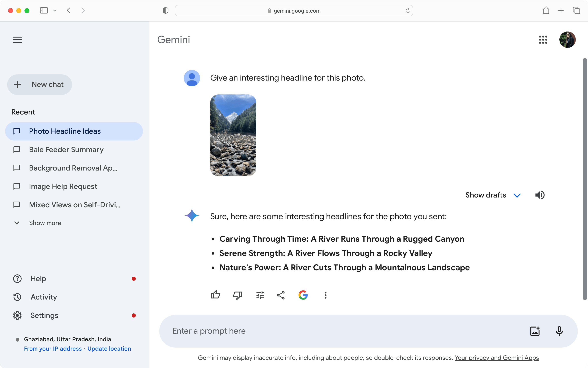
Task: Open Bale Feeder Summary chat
Action: [74, 149]
